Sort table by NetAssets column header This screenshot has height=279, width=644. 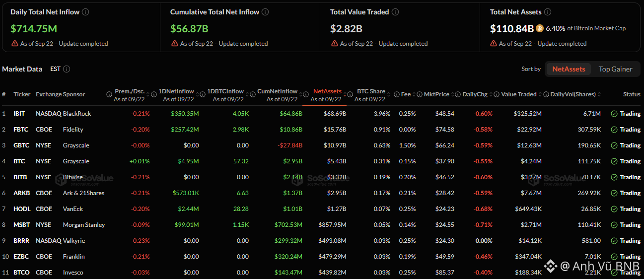327,91
